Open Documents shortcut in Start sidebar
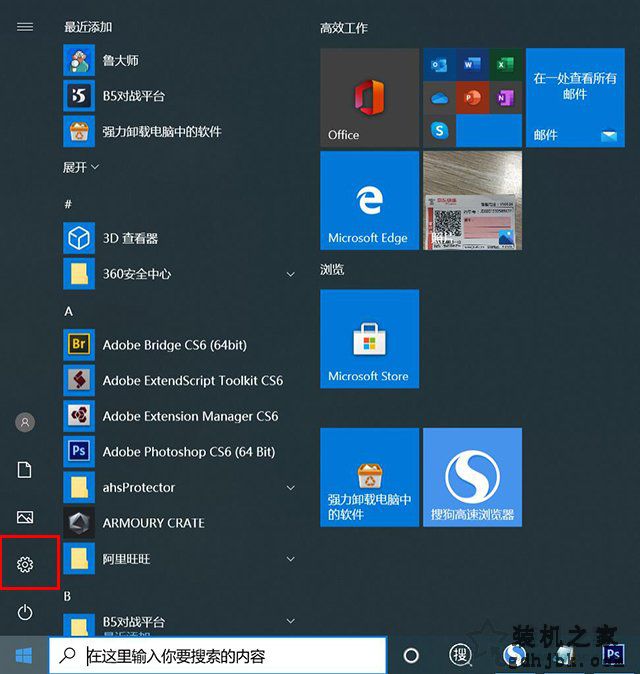 click(x=24, y=470)
